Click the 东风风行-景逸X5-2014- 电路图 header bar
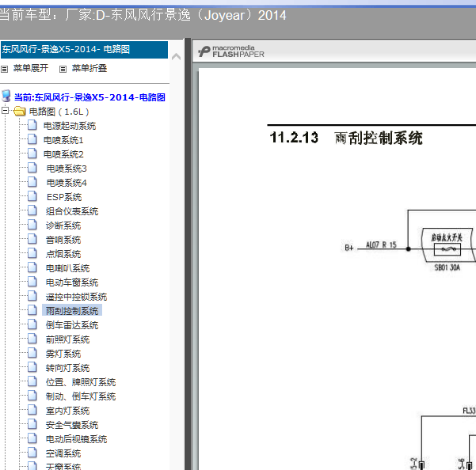Viewport: 476px width, 470px height. coord(85,49)
